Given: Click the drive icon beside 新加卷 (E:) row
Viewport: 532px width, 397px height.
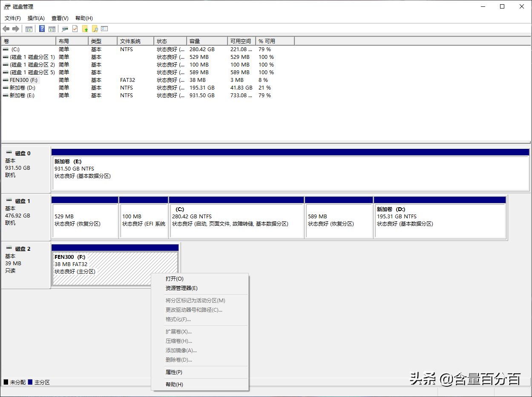Looking at the screenshot, I should (6, 96).
